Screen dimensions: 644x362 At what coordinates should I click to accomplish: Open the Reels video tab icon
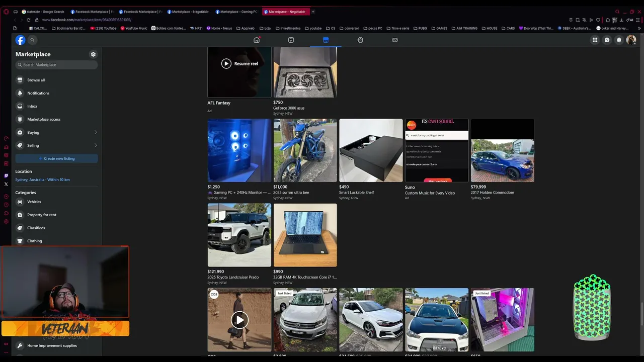[291, 40]
